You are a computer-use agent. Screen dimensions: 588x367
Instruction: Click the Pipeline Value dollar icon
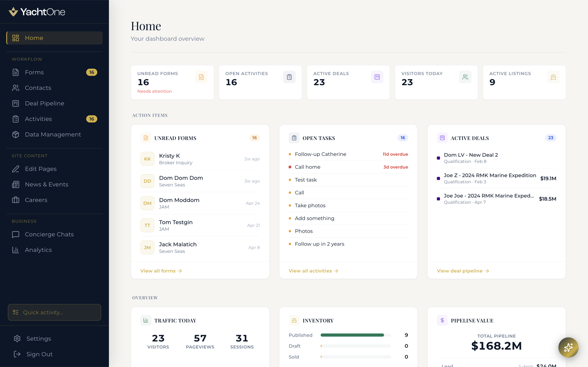point(442,320)
